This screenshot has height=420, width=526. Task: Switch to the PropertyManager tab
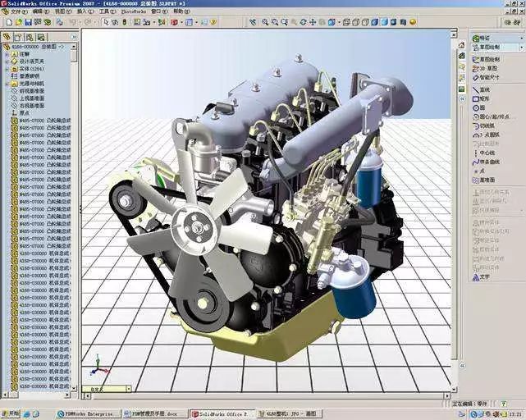click(x=18, y=37)
